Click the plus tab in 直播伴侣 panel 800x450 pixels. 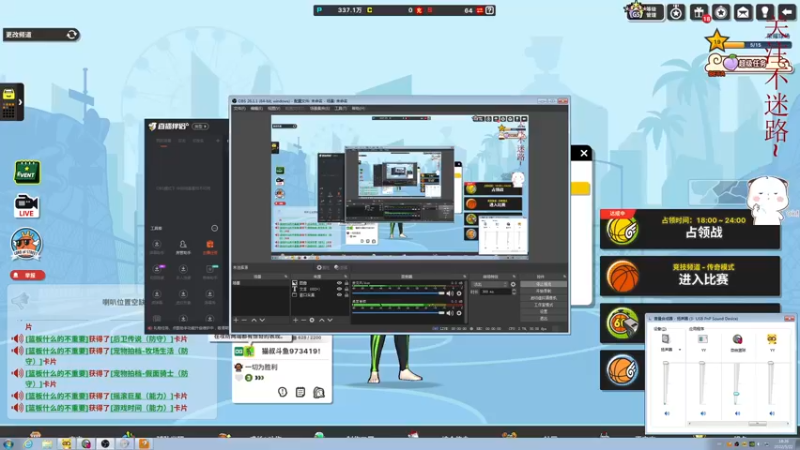(x=218, y=141)
